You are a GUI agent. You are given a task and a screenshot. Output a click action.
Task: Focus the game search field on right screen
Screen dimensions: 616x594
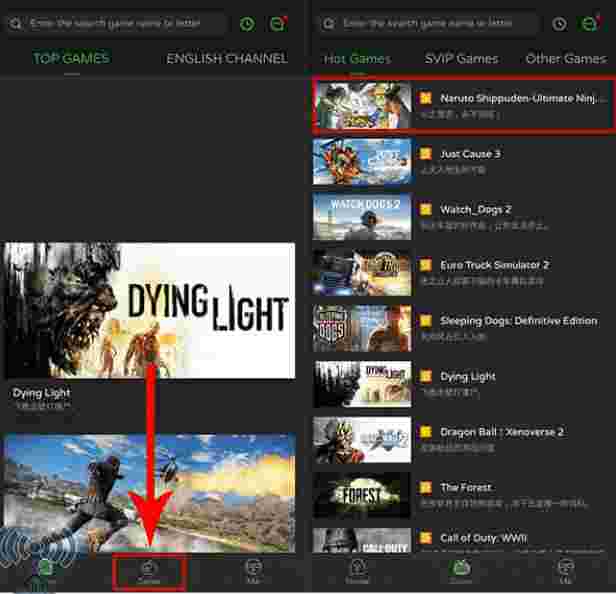pyautogui.click(x=428, y=24)
